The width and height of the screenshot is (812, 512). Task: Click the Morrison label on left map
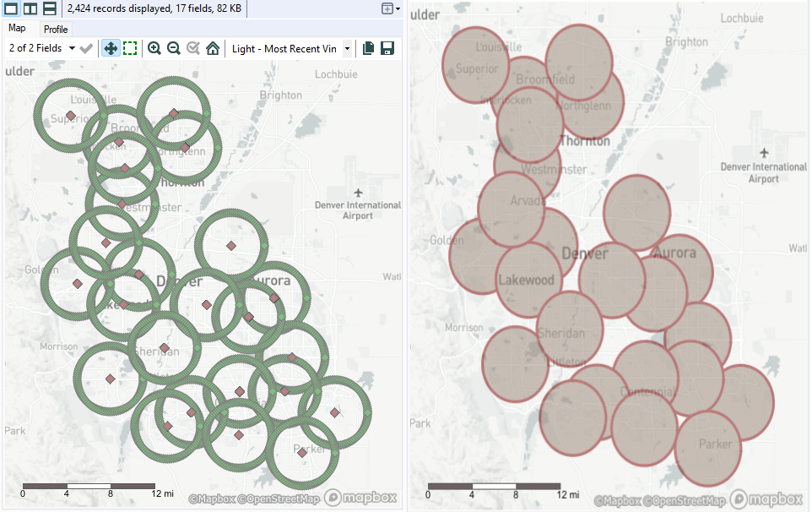[x=59, y=346]
